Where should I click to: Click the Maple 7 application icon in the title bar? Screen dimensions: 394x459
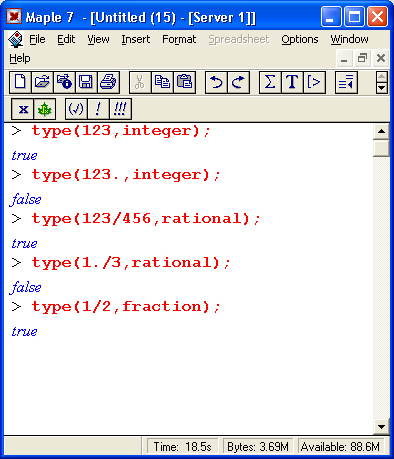(x=14, y=16)
